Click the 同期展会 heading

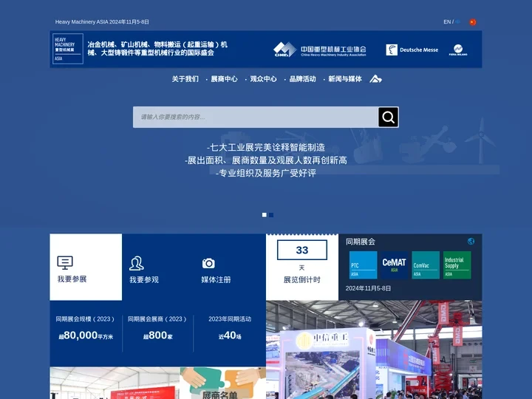point(361,242)
